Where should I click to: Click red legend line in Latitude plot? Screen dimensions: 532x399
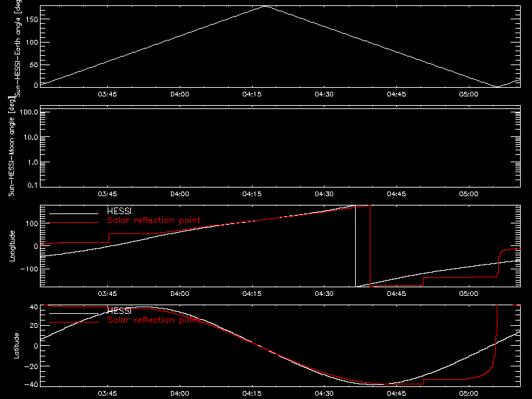[74, 322]
